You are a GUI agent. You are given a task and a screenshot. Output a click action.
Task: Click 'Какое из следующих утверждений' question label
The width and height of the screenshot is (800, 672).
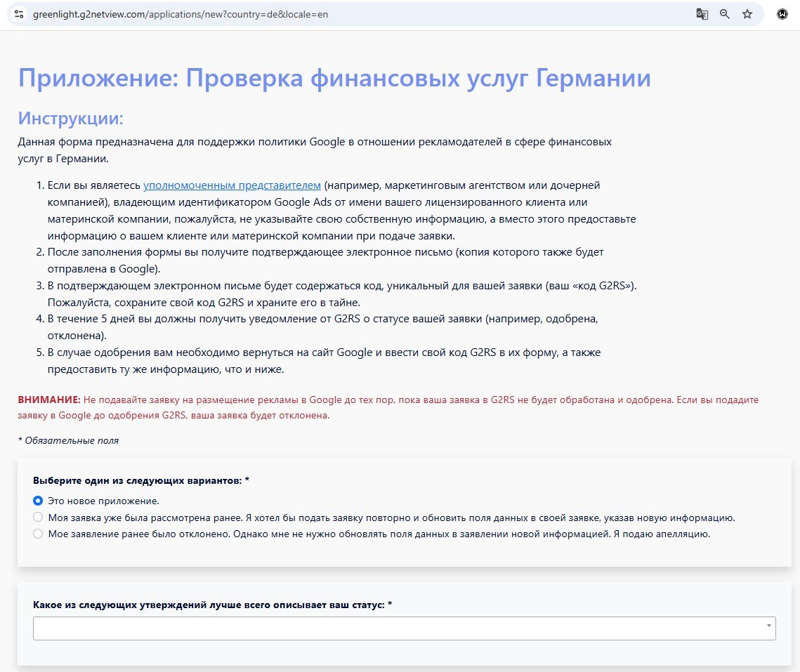(212, 605)
